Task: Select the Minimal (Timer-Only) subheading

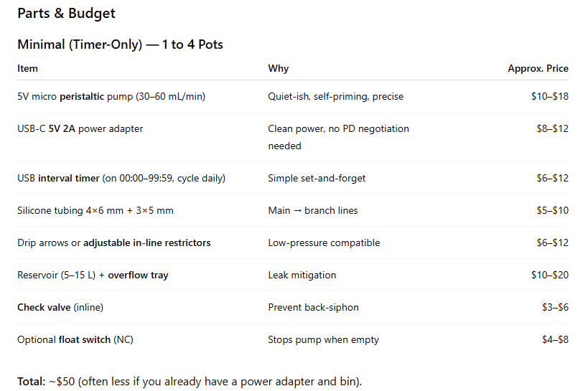Action: click(x=120, y=44)
